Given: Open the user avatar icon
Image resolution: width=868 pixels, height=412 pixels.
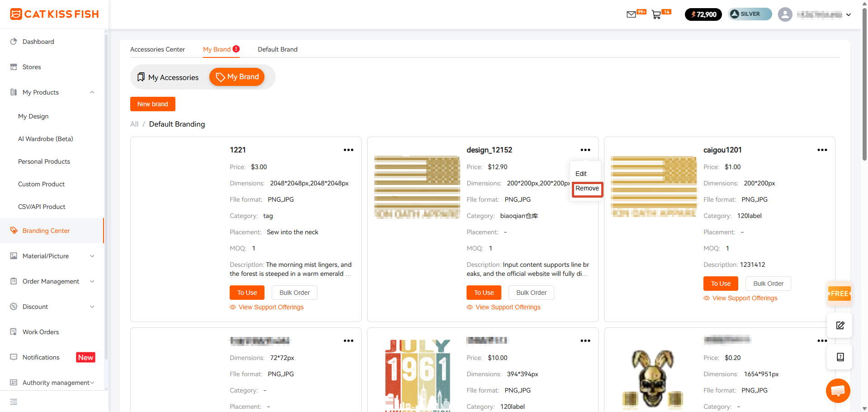Looking at the screenshot, I should pyautogui.click(x=785, y=14).
